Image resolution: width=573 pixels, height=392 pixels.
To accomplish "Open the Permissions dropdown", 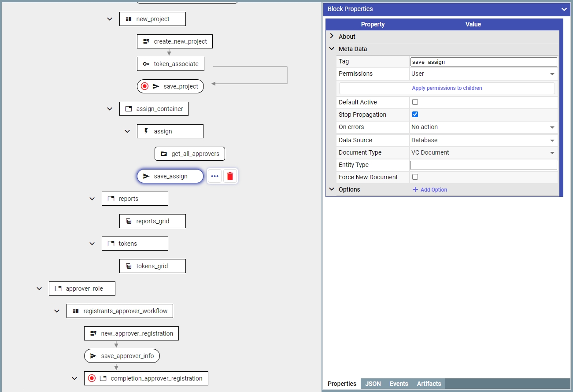I will click(x=483, y=74).
